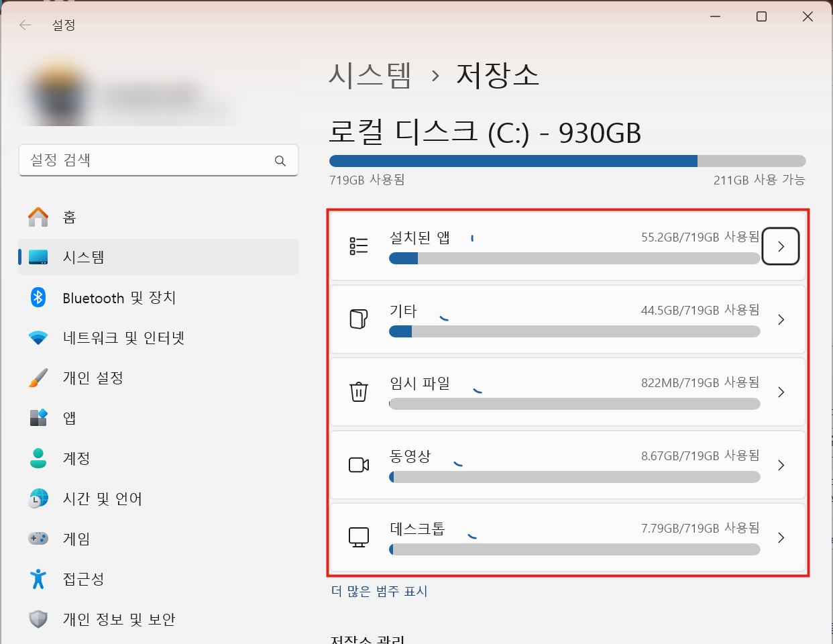Click the 시스템 breadcrumb link

[x=370, y=75]
